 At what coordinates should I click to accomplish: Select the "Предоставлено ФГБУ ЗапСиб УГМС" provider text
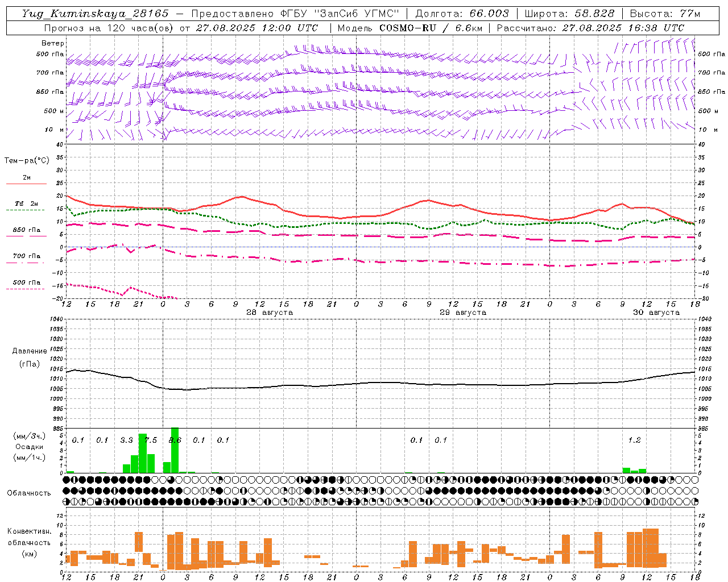295,14
